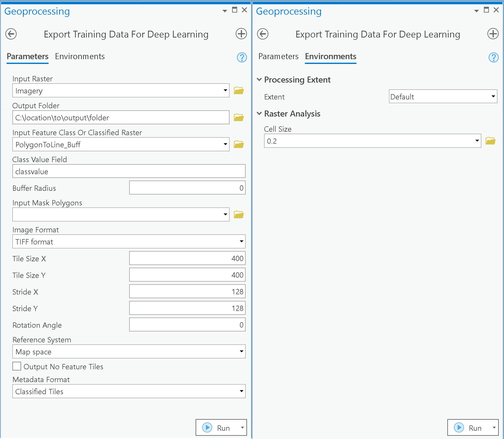Switch to Environments tab in left pane
Image resolution: width=504 pixels, height=439 pixels.
point(80,56)
